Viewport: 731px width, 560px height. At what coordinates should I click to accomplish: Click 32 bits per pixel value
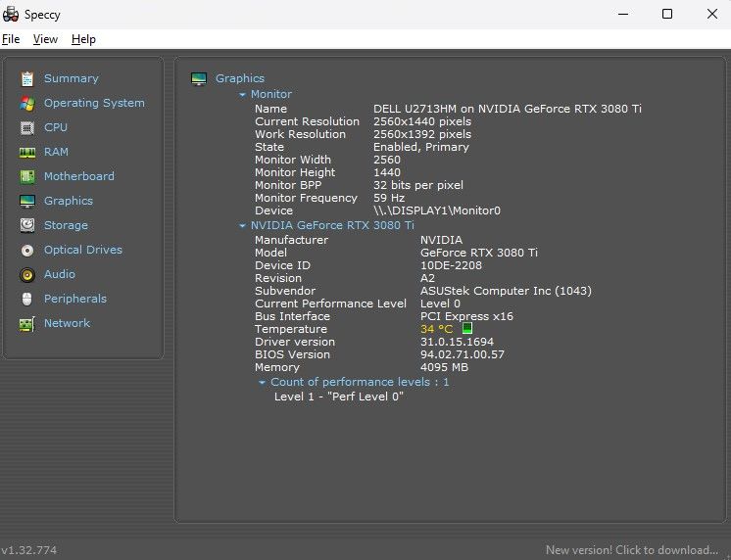click(418, 185)
